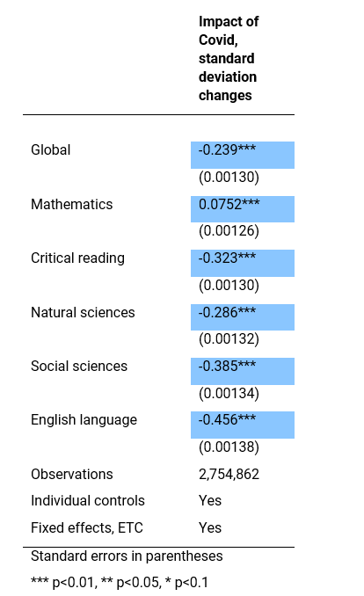Select the Mathematics value 0.0752***
This screenshot has height=596, width=364.
(229, 204)
